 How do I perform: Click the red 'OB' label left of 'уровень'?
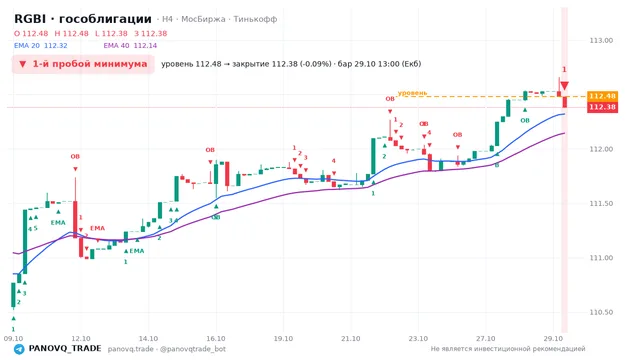[x=390, y=99]
